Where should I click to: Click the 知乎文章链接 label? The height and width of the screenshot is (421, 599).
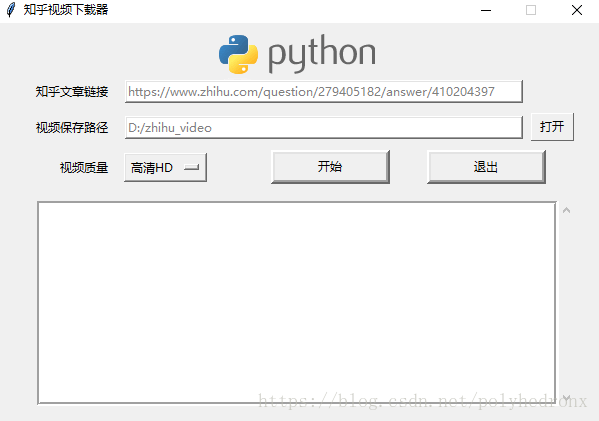coord(72,92)
